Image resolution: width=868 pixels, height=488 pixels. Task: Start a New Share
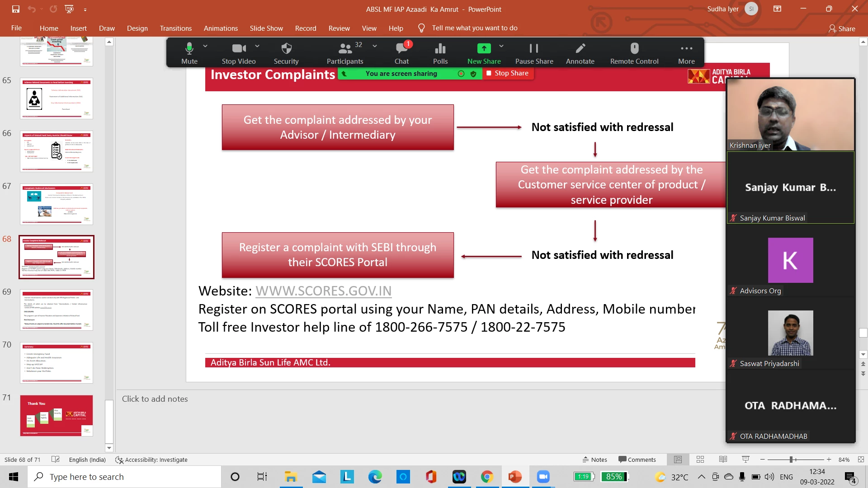[484, 53]
